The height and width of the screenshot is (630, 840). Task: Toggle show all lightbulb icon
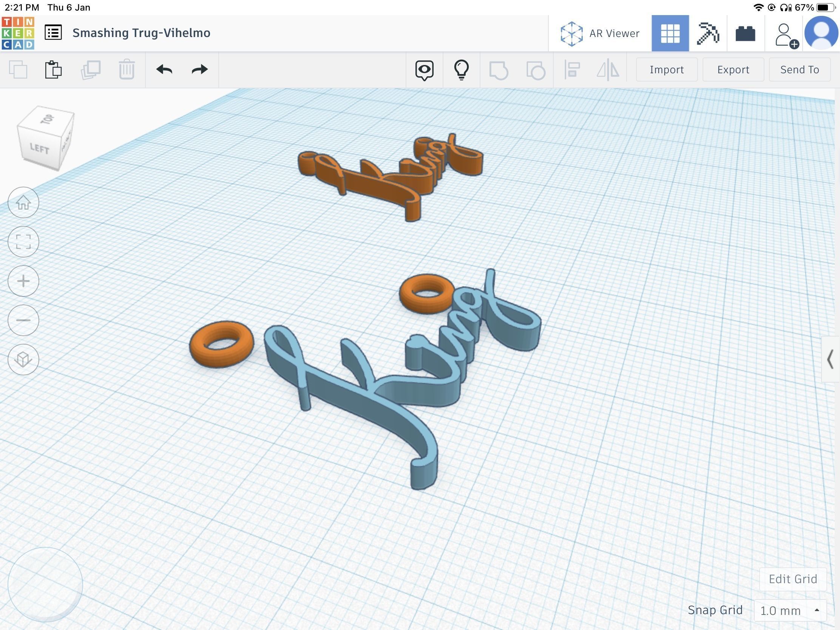(x=462, y=70)
